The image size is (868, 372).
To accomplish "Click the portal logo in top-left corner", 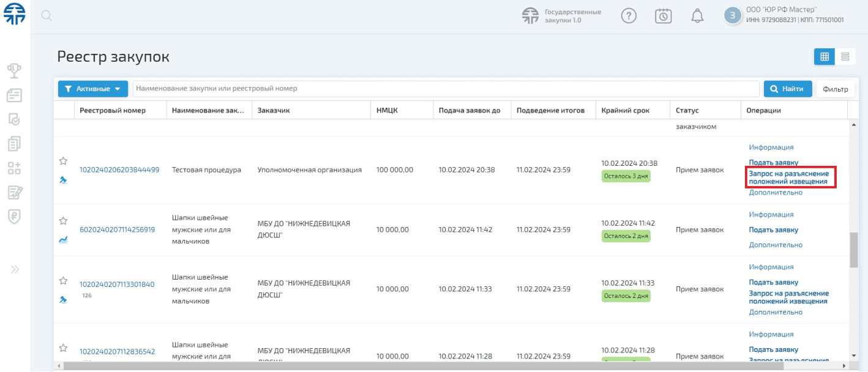I will pyautogui.click(x=15, y=15).
